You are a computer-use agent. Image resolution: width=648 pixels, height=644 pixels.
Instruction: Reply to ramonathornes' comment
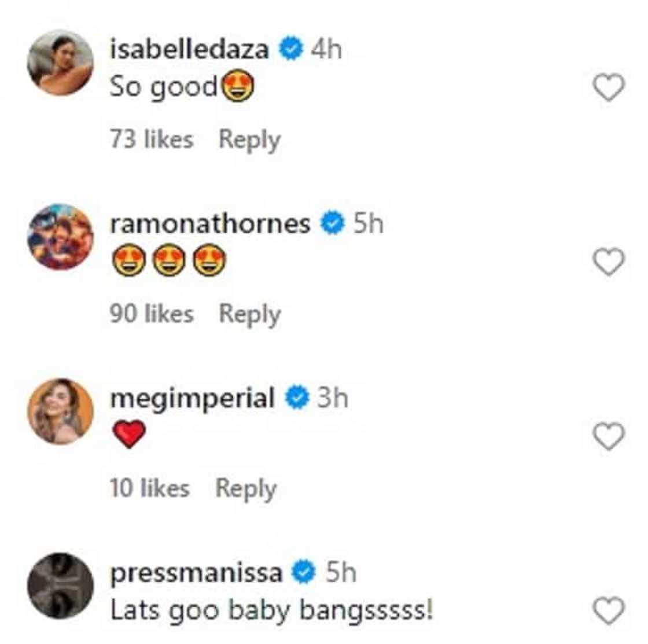[x=249, y=314]
